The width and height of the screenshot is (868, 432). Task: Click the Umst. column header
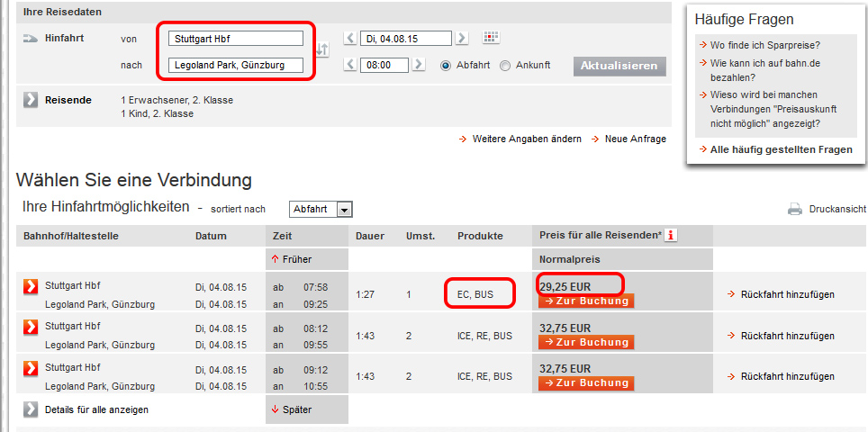point(420,236)
